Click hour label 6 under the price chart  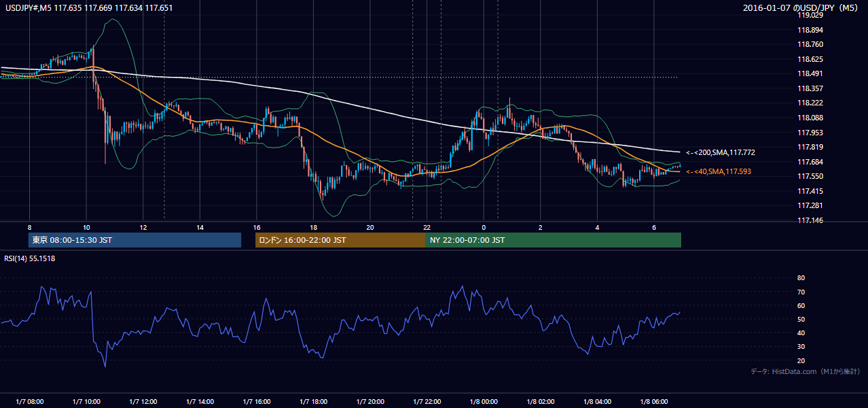654,227
